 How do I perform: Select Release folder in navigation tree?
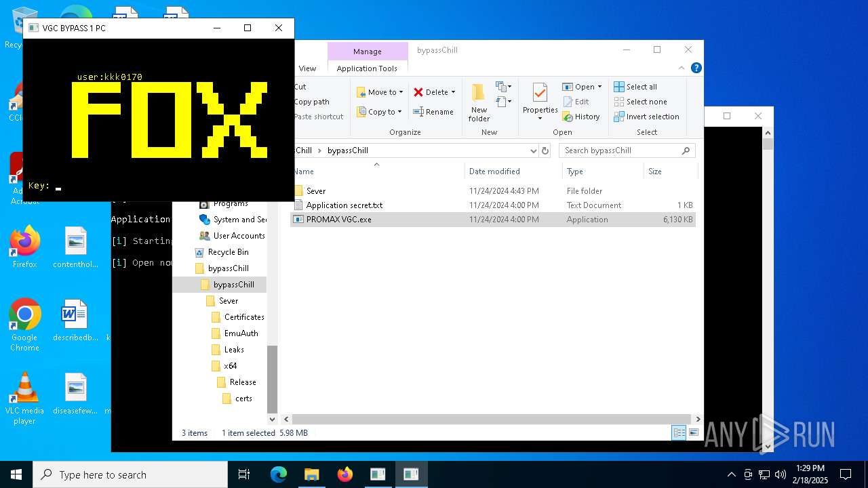click(237, 382)
